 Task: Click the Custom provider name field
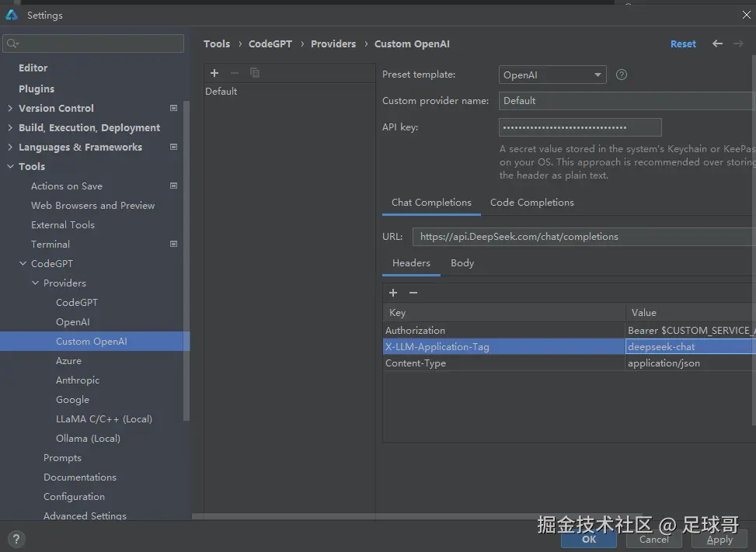[627, 101]
